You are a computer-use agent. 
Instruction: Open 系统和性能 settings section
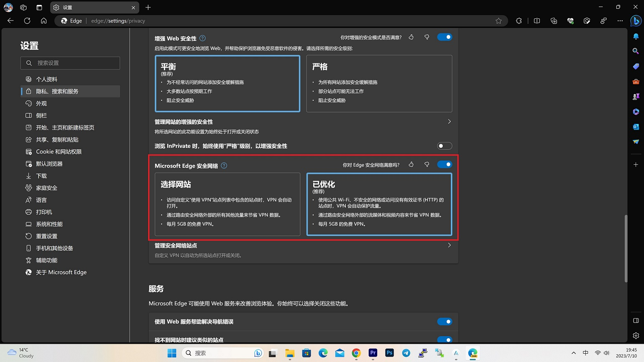pyautogui.click(x=70, y=224)
